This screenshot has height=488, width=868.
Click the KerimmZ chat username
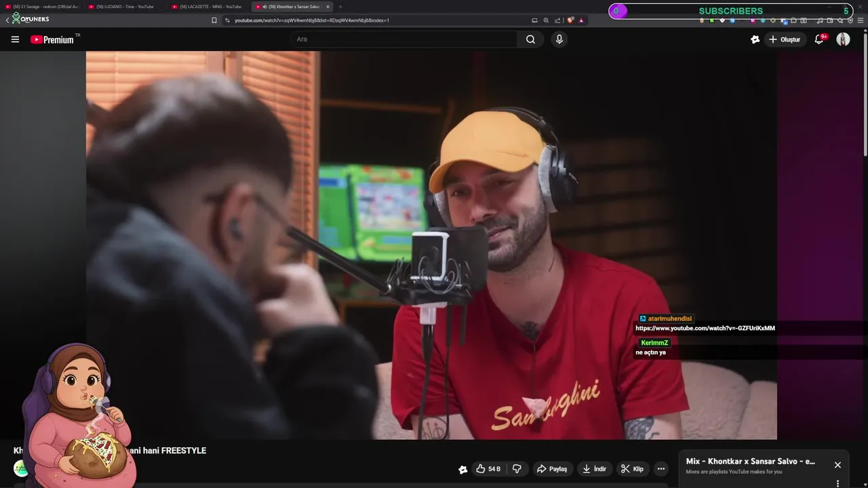[x=654, y=343]
